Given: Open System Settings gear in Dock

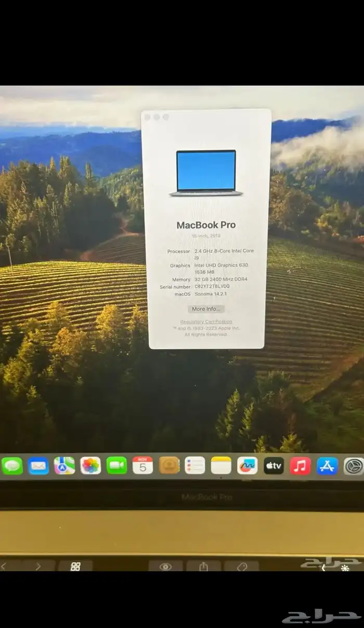Looking at the screenshot, I should click(354, 465).
